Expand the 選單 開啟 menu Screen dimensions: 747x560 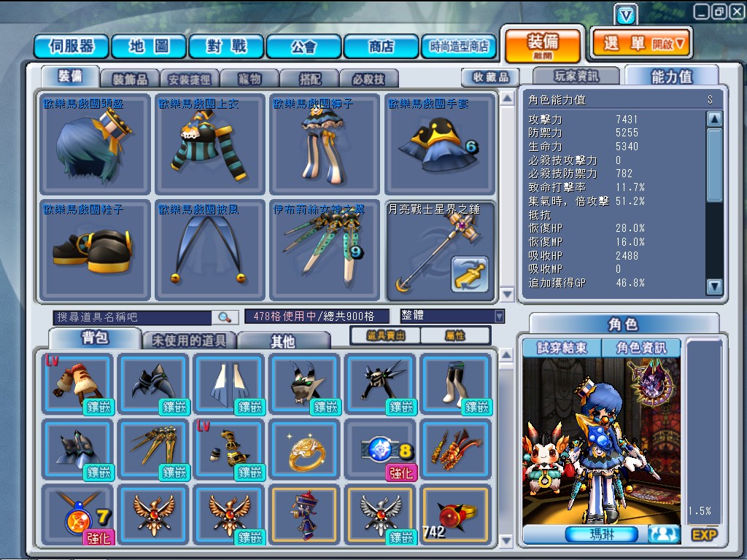click(x=641, y=44)
